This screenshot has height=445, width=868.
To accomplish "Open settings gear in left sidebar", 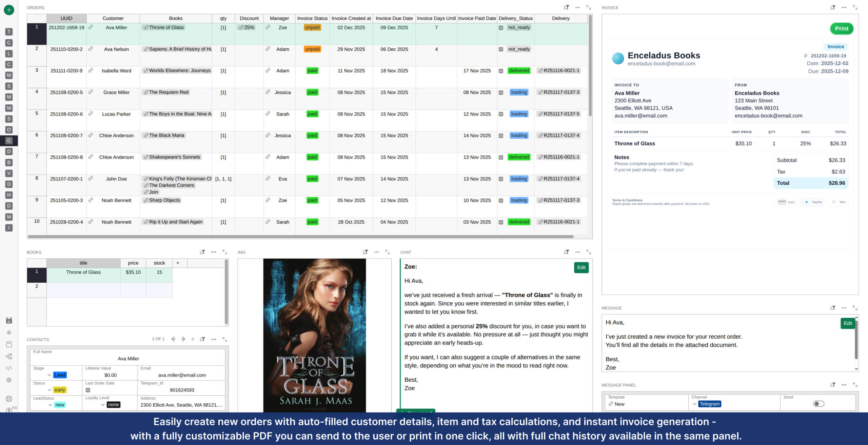I will pos(9,380).
